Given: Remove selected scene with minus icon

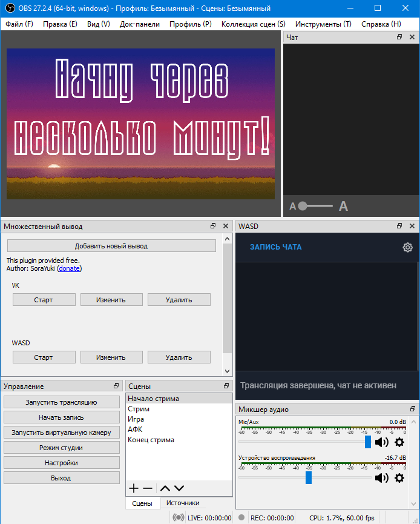Looking at the screenshot, I should (148, 488).
